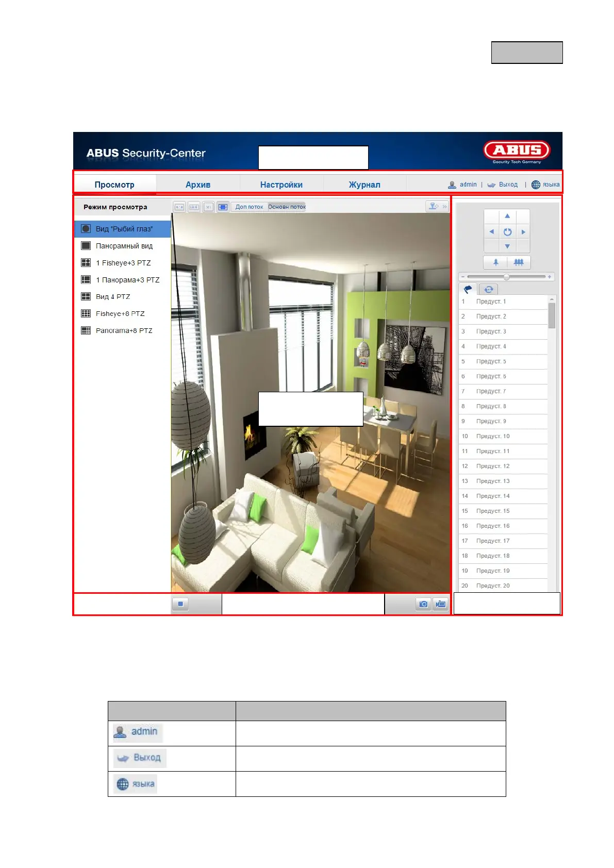Stop the live view playback
The height and width of the screenshot is (868, 614).
click(x=180, y=604)
